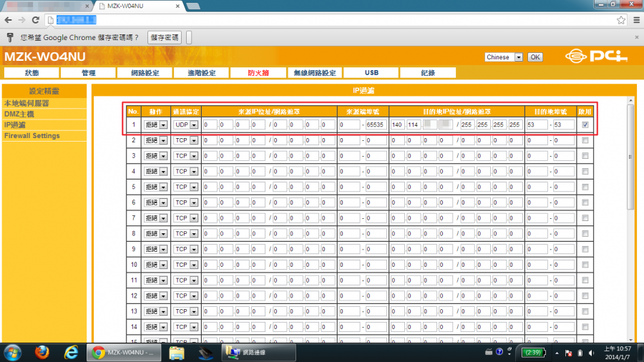
Task: Uncheck the enable box for rule 1
Action: click(586, 124)
